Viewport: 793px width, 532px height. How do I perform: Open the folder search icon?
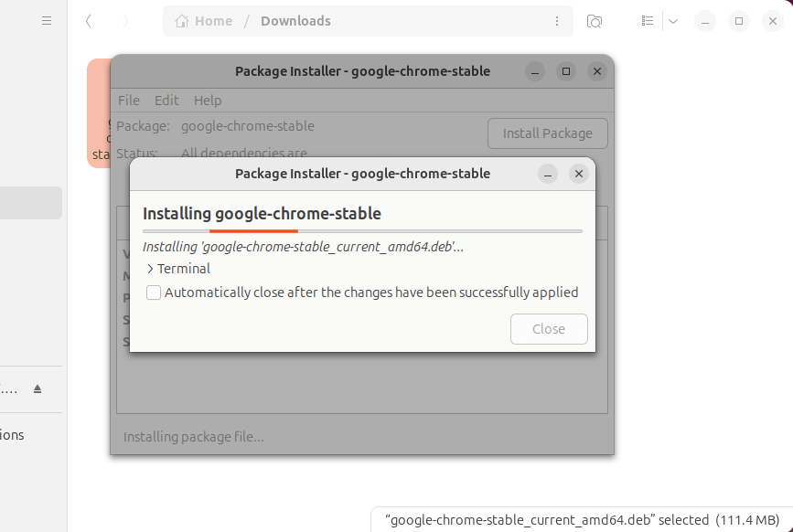tap(595, 21)
